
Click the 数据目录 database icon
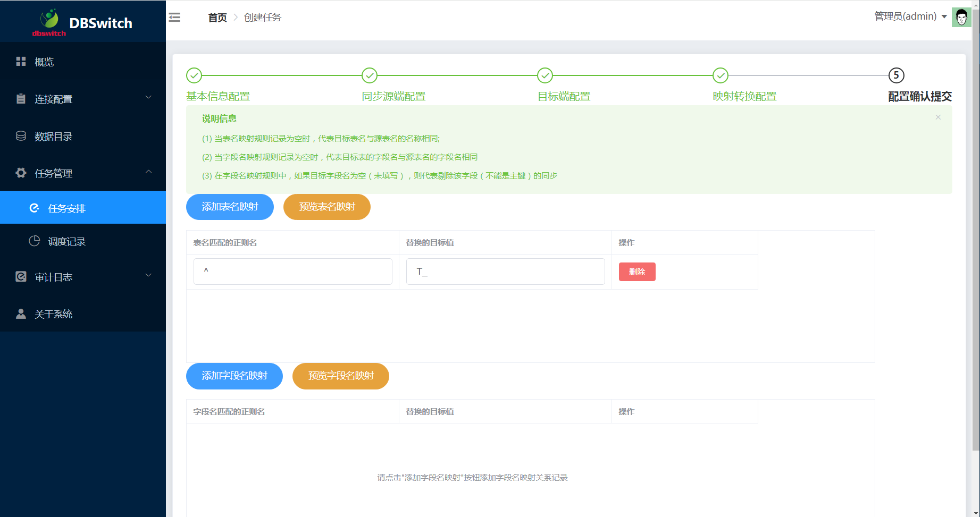point(21,136)
